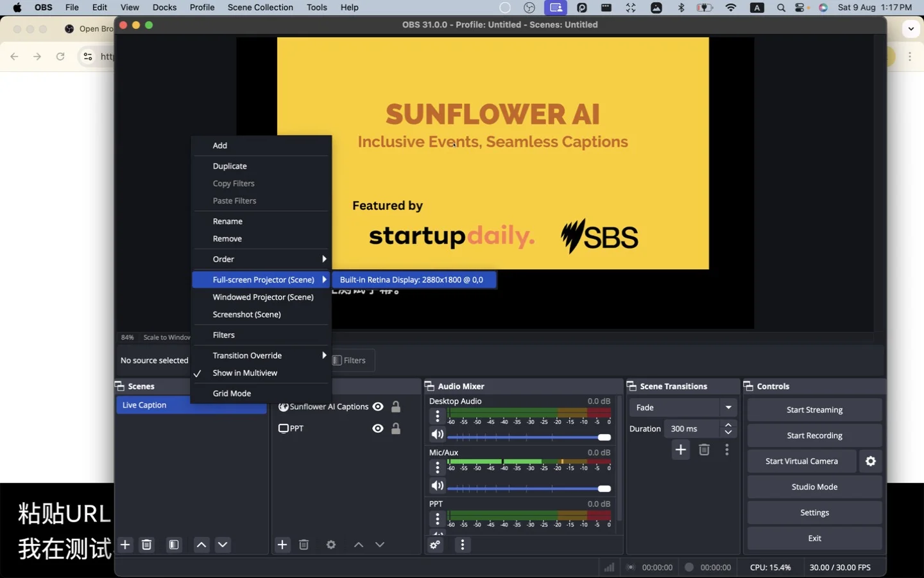Increase transition Duration with stepper up arrow
The width and height of the screenshot is (924, 578).
[728, 425]
